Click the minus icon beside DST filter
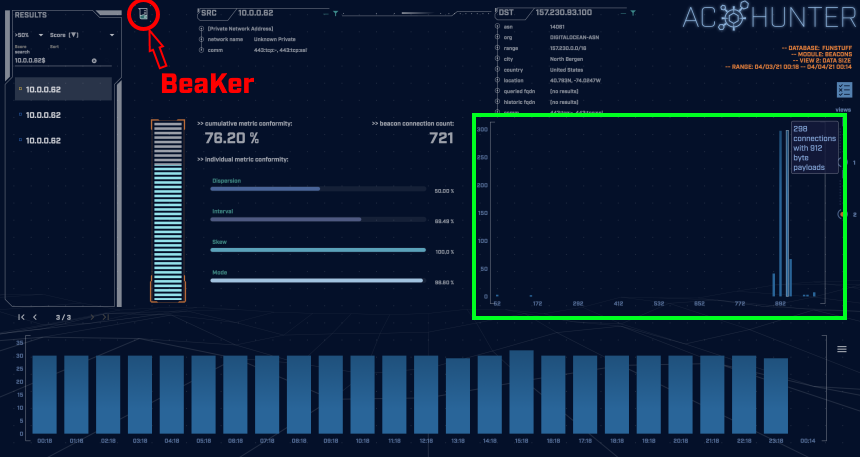This screenshot has height=457, width=860. coord(624,13)
